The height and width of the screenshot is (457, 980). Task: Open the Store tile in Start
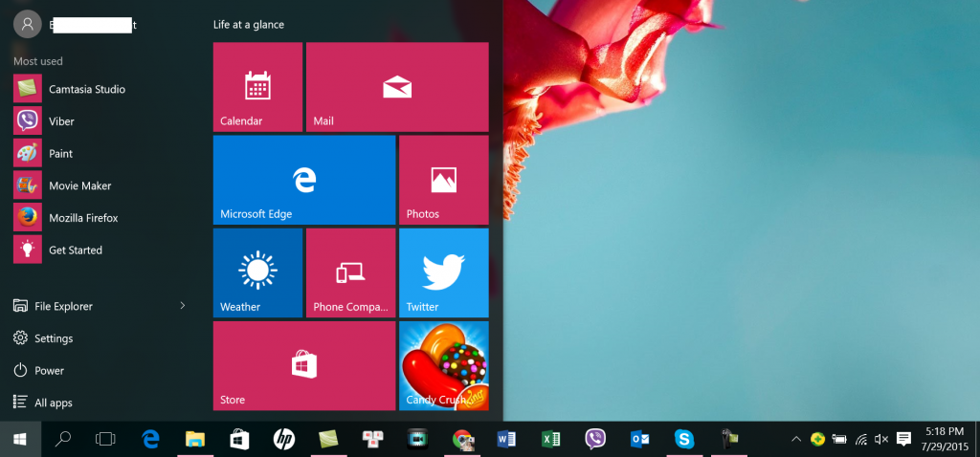tap(304, 366)
